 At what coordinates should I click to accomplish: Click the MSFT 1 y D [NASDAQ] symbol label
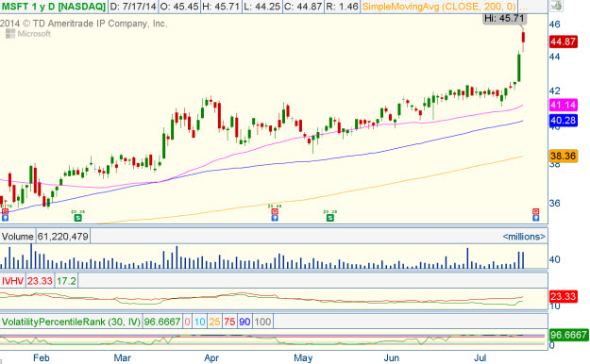(54, 7)
